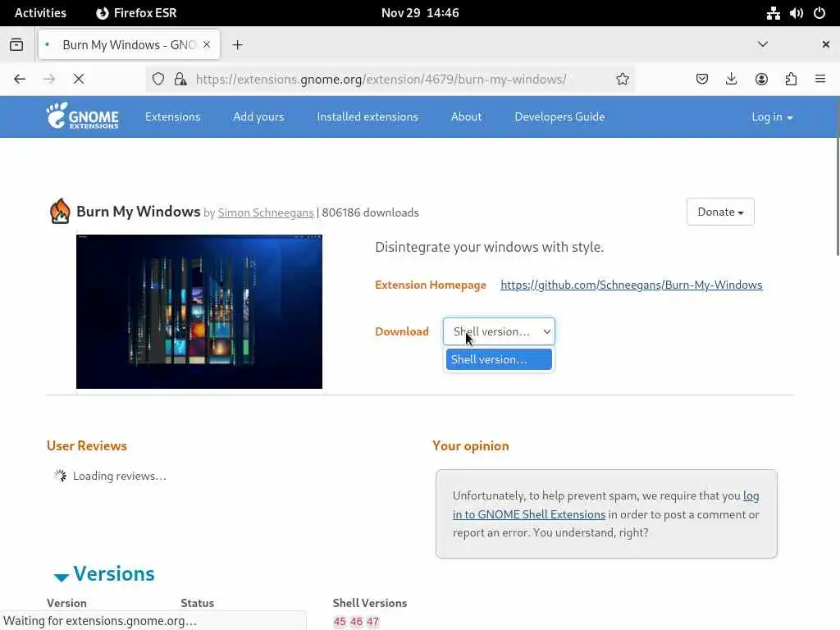Click the Shell version combo box

coord(499,331)
